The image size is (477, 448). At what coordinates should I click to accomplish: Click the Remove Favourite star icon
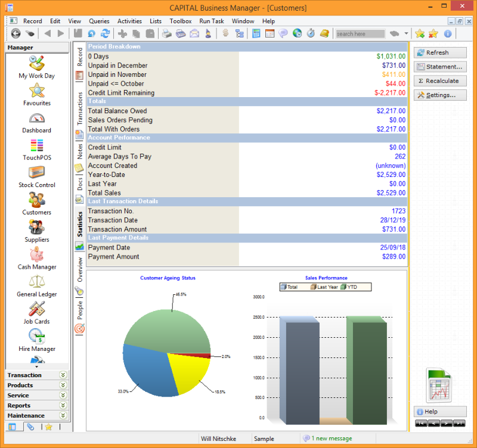(x=433, y=33)
